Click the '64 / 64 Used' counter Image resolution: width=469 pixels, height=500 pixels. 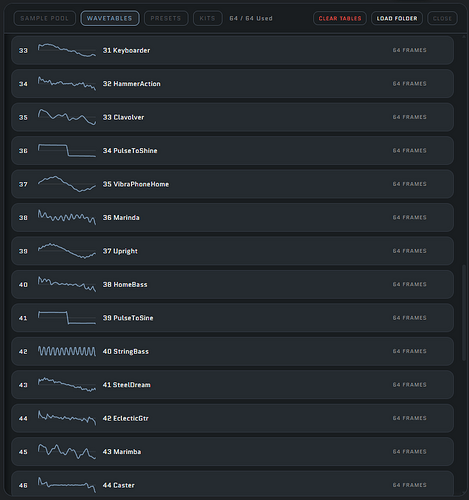pos(251,18)
